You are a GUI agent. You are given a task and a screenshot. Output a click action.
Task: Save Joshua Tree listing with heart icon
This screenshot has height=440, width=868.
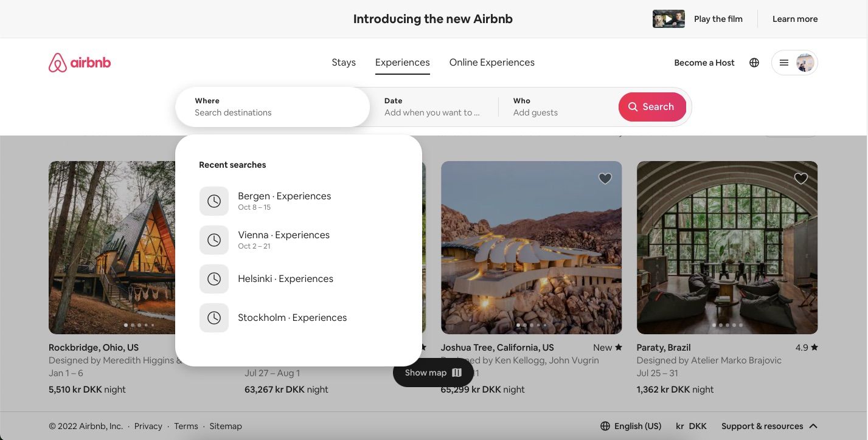point(605,178)
